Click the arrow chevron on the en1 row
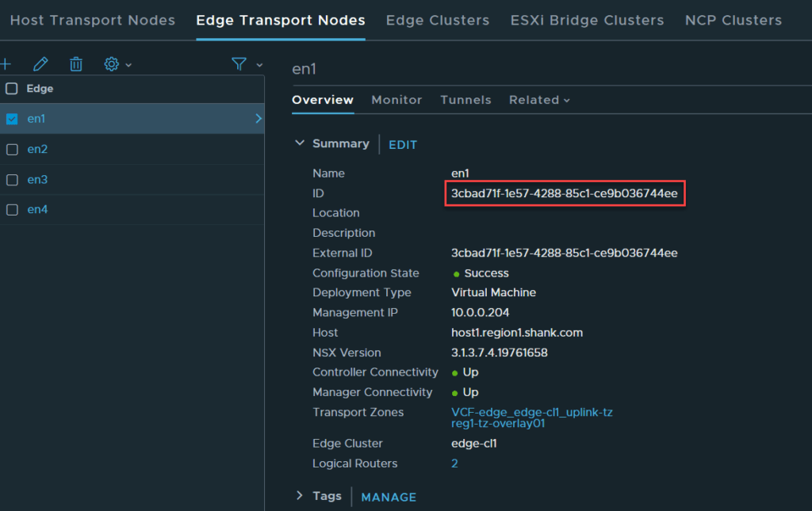Viewport: 812px width, 511px height. 259,118
